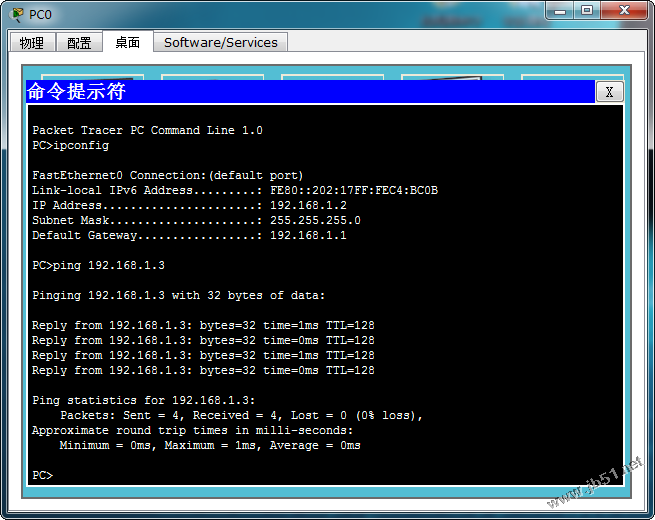Image resolution: width=655 pixels, height=520 pixels.
Task: Select the 桌面 tab
Action: click(x=128, y=42)
